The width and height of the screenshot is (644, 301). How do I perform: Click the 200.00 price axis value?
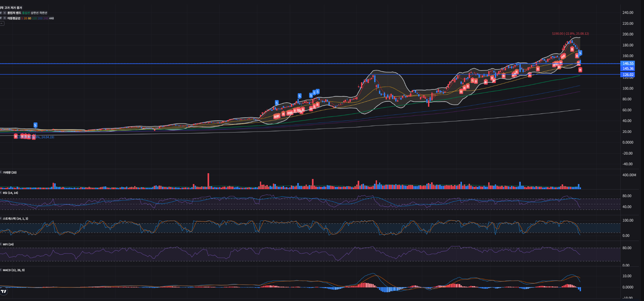click(x=628, y=34)
